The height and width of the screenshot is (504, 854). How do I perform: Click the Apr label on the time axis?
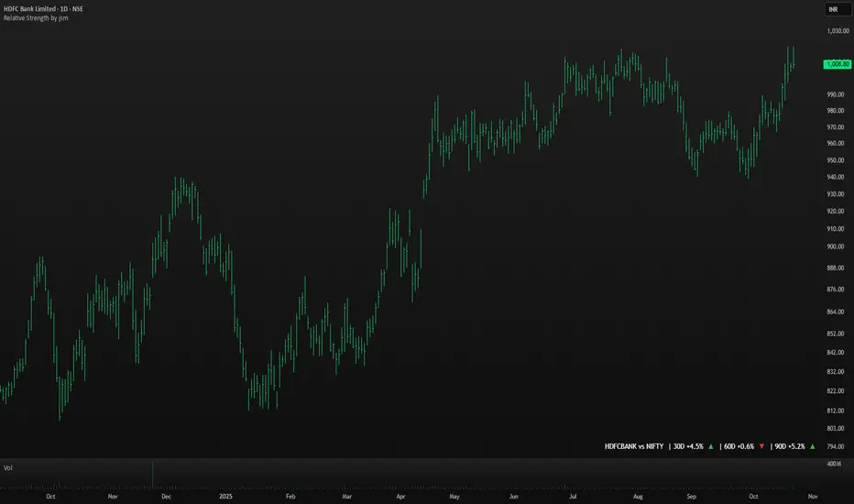tap(402, 496)
